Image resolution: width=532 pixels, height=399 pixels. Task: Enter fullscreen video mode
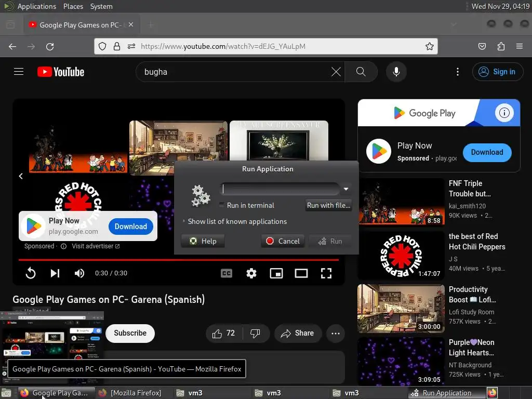click(326, 273)
